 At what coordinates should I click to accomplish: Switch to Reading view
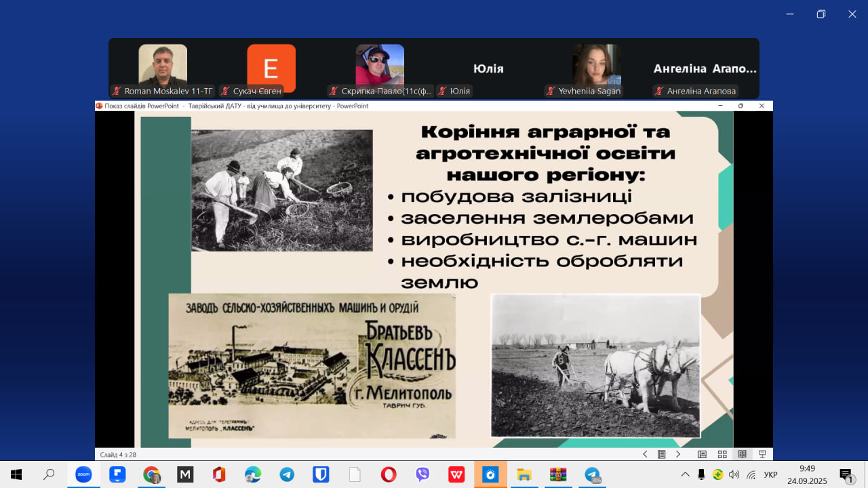[x=743, y=454]
